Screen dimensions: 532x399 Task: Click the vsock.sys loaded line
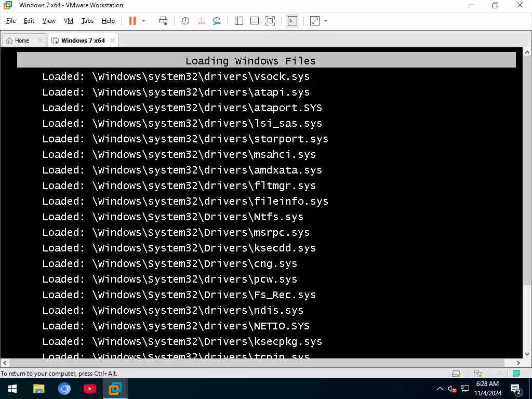[176, 76]
